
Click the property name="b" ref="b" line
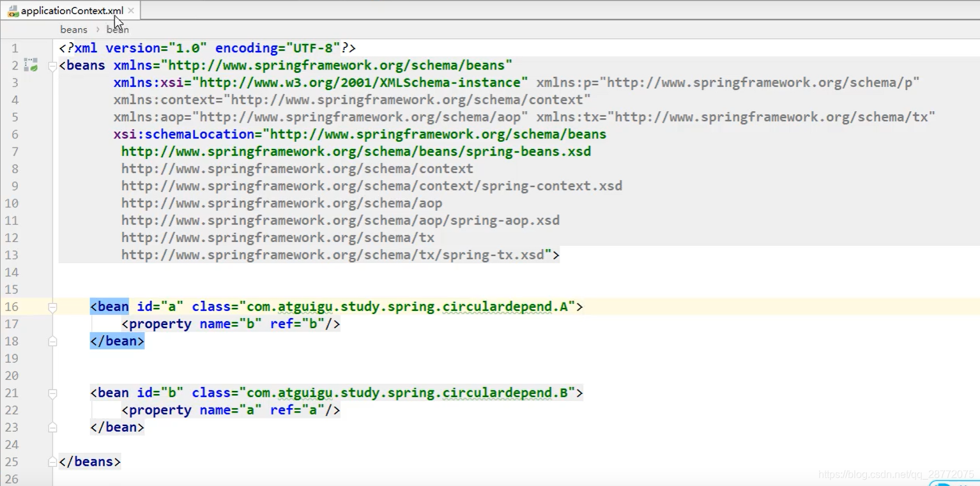coord(231,324)
